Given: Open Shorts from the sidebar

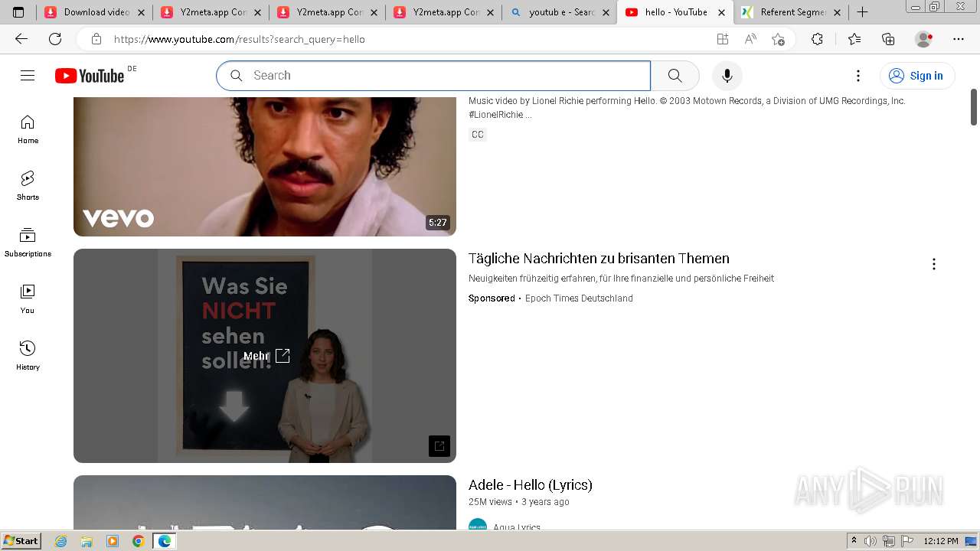Looking at the screenshot, I should click(x=28, y=186).
